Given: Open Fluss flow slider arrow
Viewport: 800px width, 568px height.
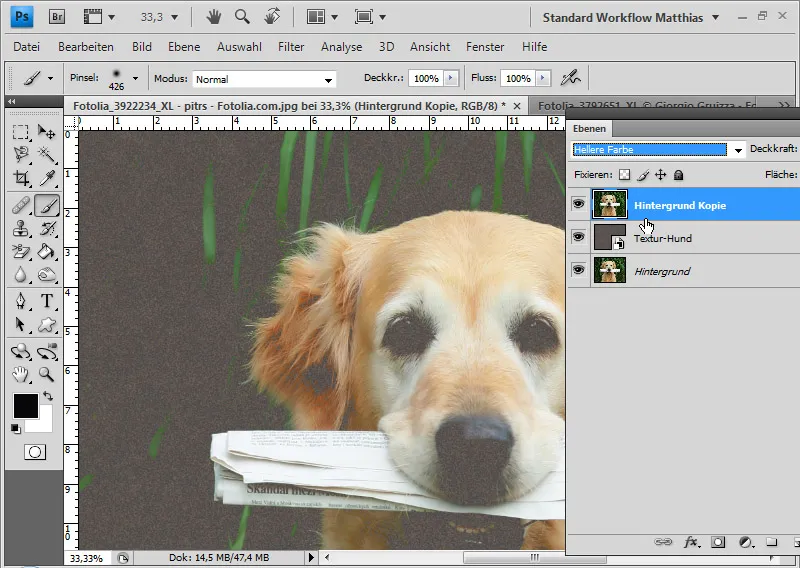Looking at the screenshot, I should (x=542, y=78).
